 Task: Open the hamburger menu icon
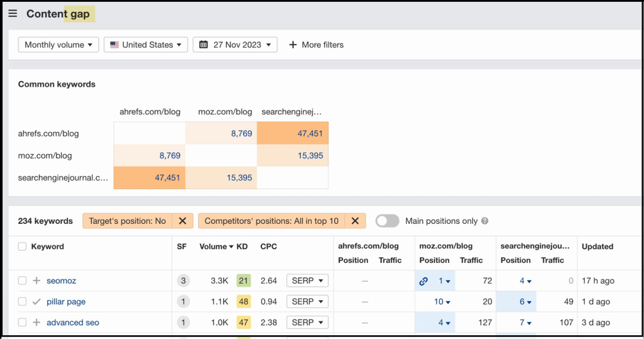point(13,14)
